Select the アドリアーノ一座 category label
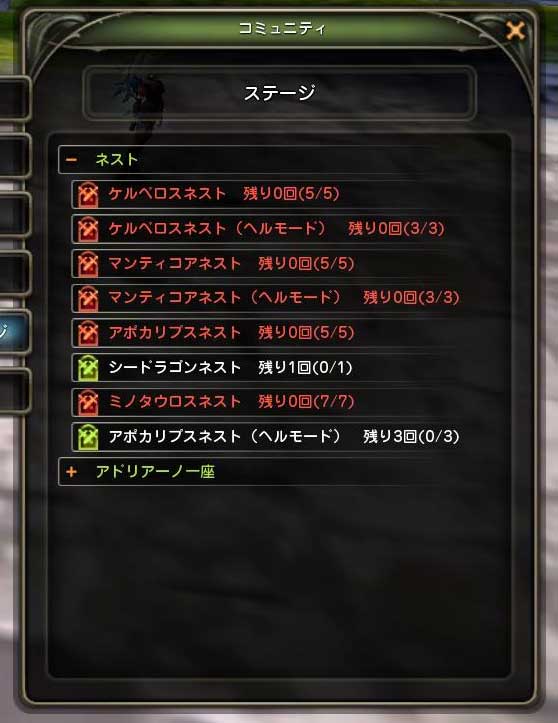 (155, 472)
